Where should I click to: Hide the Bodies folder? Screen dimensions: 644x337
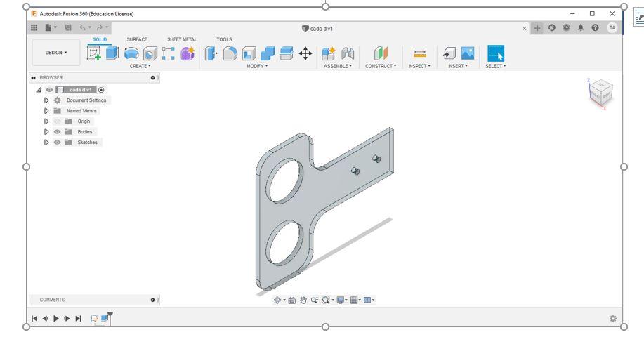click(x=57, y=132)
